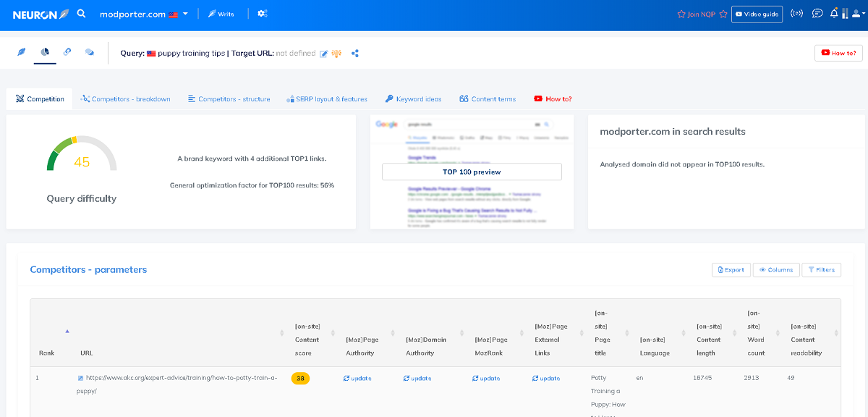Click the Competitors - parameters heading

point(88,269)
